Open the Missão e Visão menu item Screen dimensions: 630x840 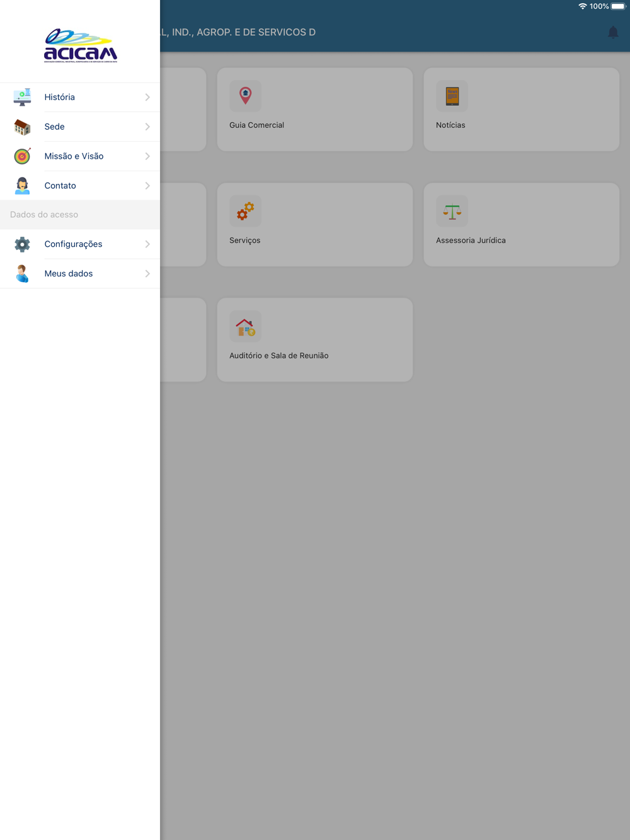80,156
